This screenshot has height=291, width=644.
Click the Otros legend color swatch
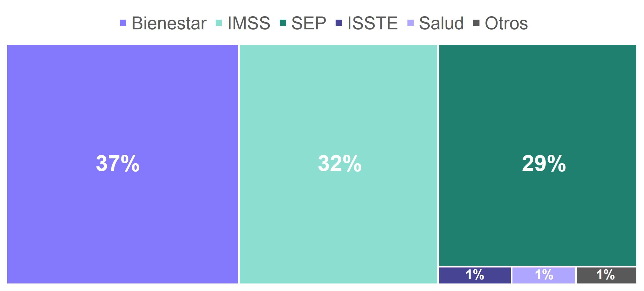tap(476, 23)
